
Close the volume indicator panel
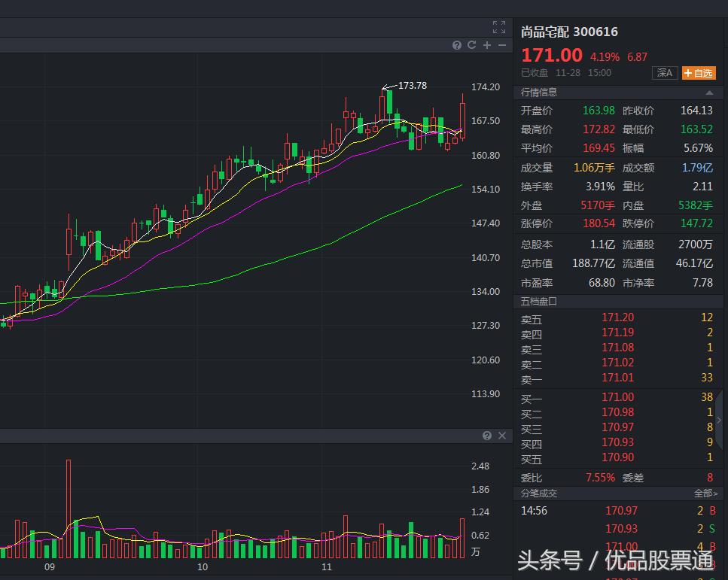(501, 436)
